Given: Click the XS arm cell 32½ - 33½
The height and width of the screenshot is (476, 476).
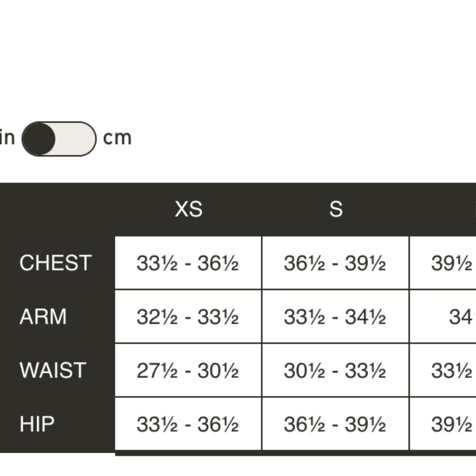Looking at the screenshot, I should point(188,317).
